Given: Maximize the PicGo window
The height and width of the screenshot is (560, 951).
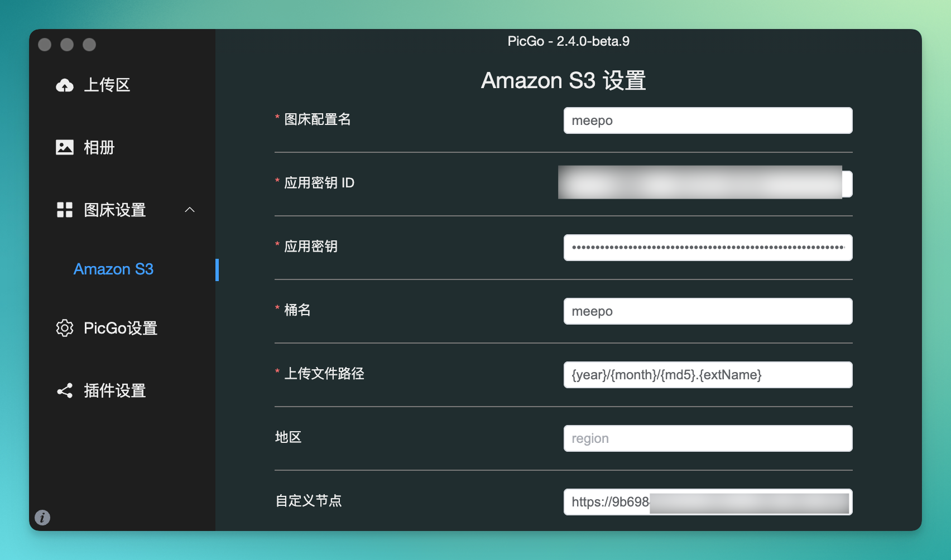Looking at the screenshot, I should pyautogui.click(x=89, y=45).
